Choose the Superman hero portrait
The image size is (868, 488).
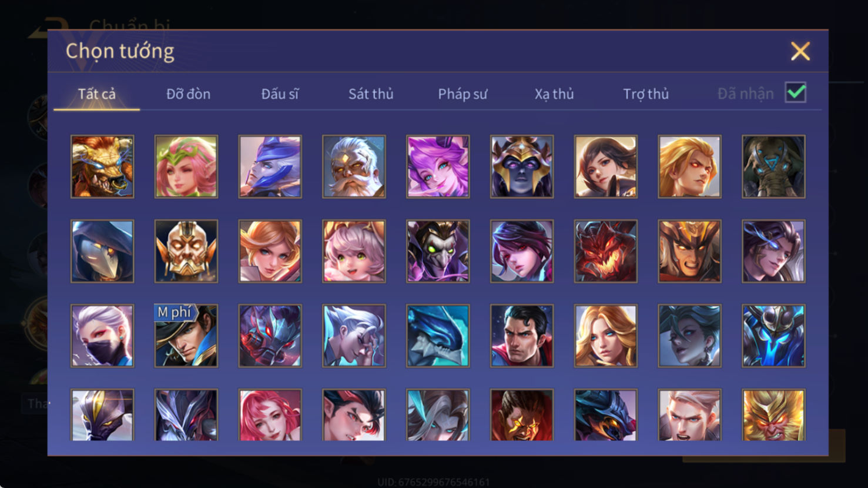point(522,336)
